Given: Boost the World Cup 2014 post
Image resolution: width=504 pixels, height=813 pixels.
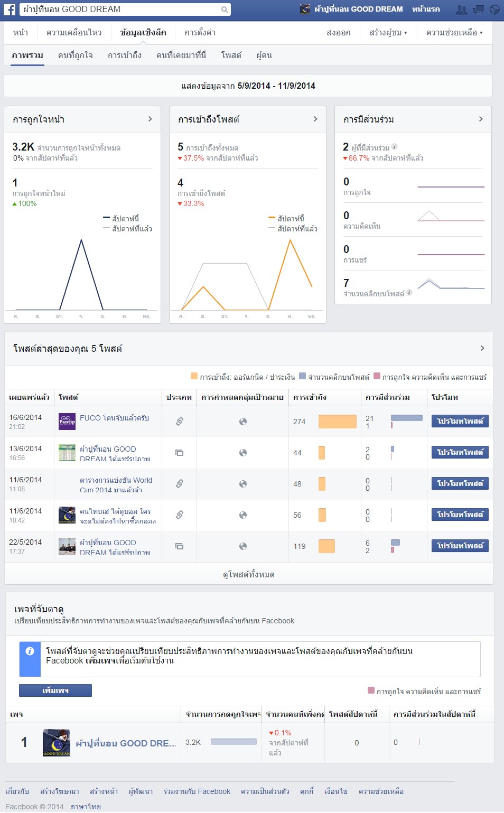Looking at the screenshot, I should pyautogui.click(x=460, y=483).
